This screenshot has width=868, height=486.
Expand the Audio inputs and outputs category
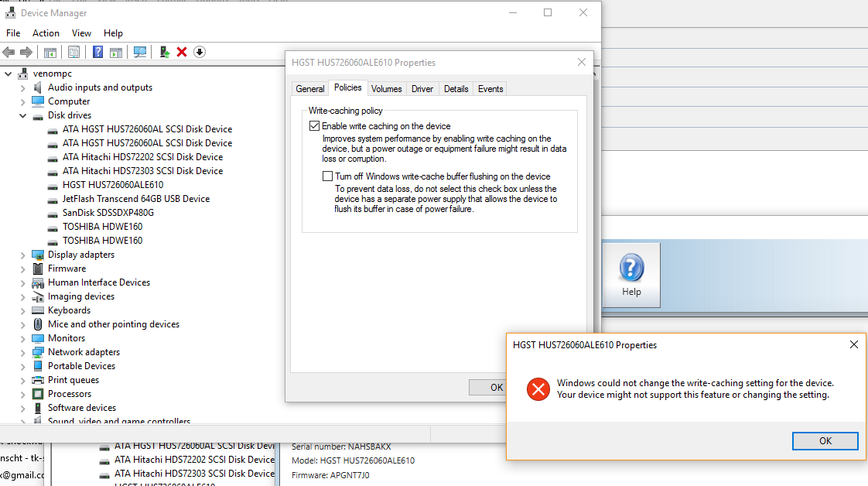tap(22, 88)
